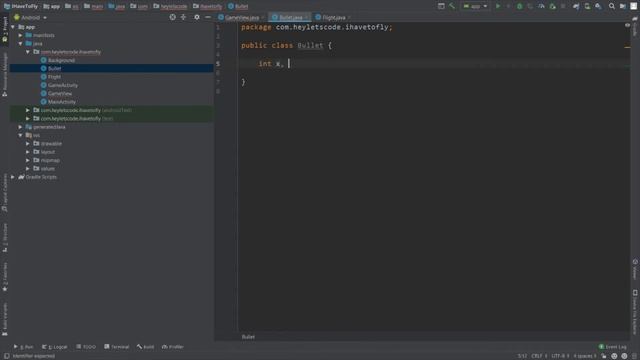Click the yellow warning marker in the editor's right gutter

(x=627, y=47)
